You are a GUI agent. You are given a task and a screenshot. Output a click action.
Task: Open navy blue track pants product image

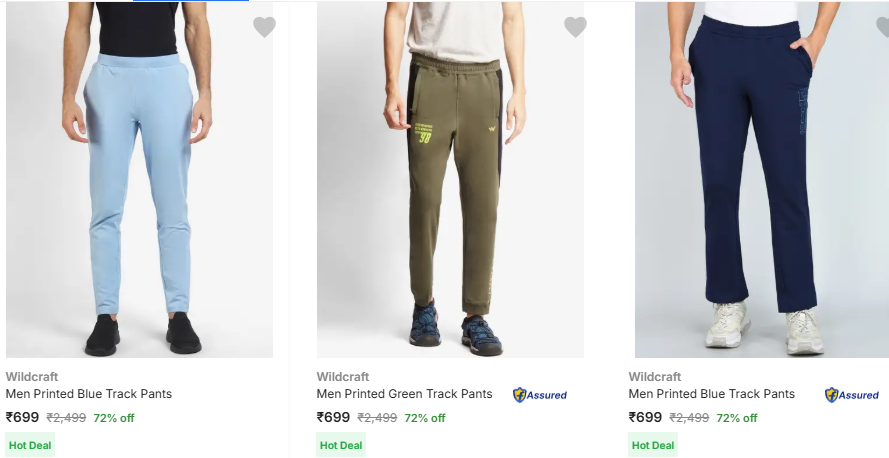point(761,180)
